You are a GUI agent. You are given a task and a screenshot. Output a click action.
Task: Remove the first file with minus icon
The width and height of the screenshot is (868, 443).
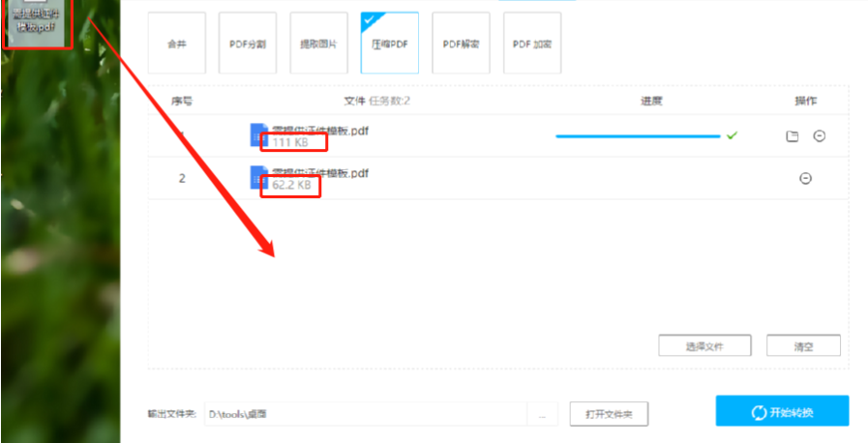tap(820, 135)
